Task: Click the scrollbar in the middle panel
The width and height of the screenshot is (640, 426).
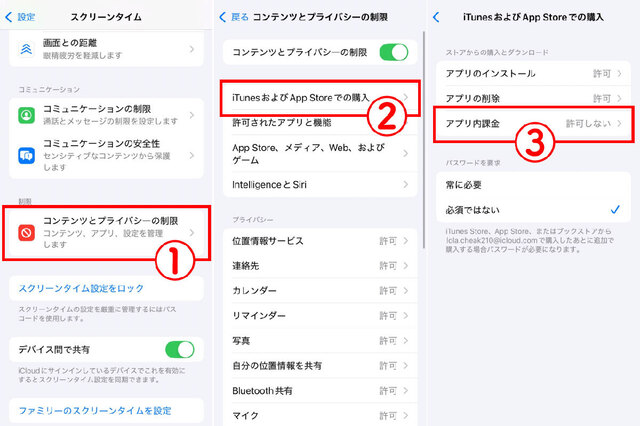Action: click(x=424, y=140)
